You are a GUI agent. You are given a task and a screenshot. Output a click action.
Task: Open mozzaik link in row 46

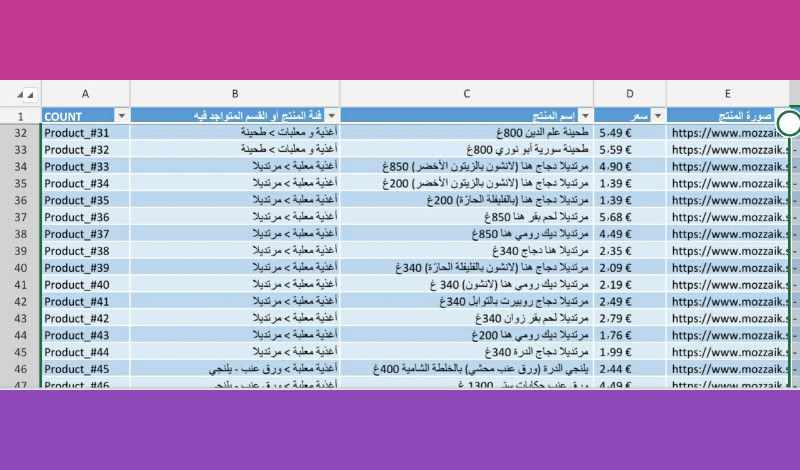click(x=728, y=368)
